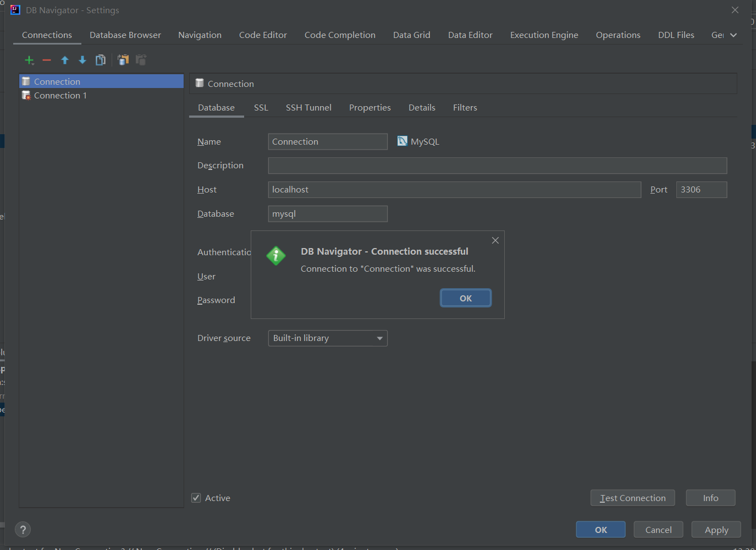Open the Driver source dropdown

[379, 338]
